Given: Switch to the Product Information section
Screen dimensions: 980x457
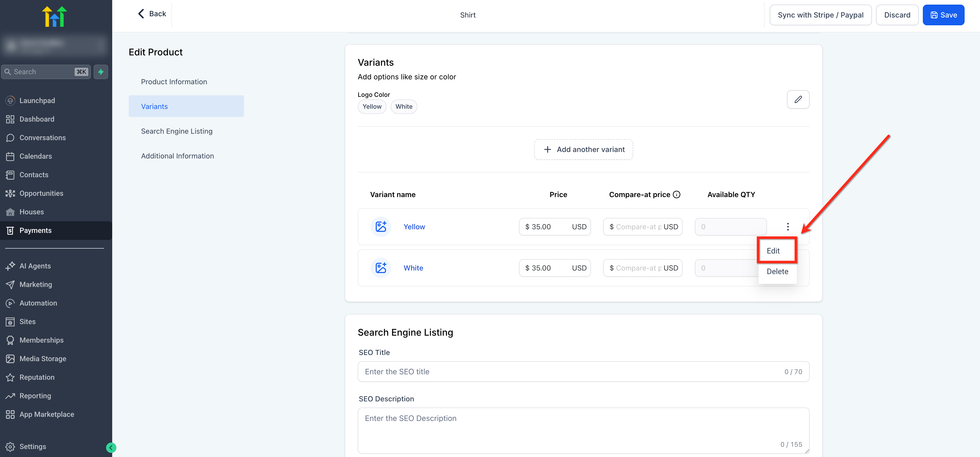Looking at the screenshot, I should point(174,81).
